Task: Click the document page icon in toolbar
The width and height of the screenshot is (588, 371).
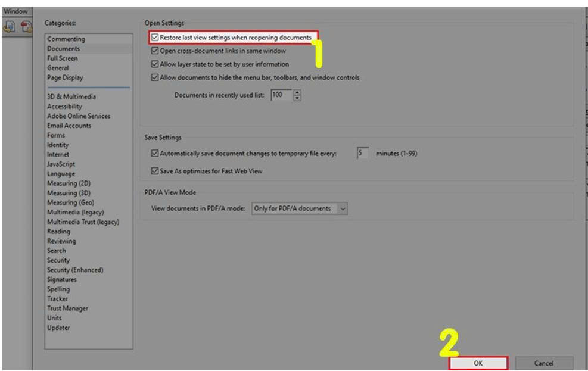Action: [x=10, y=27]
